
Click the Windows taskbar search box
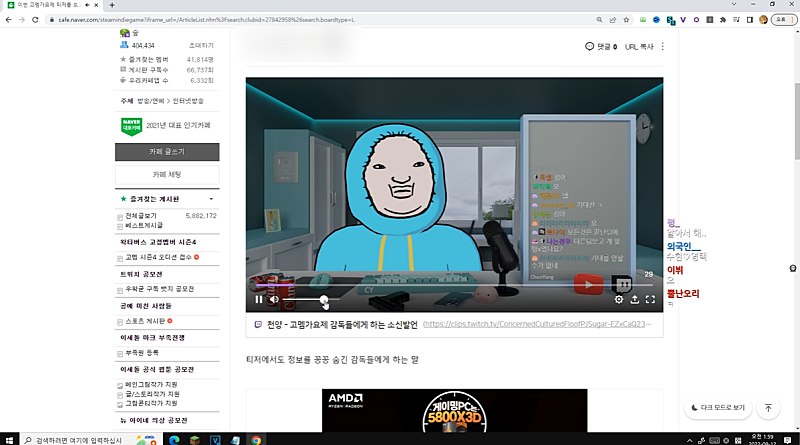[91, 439]
